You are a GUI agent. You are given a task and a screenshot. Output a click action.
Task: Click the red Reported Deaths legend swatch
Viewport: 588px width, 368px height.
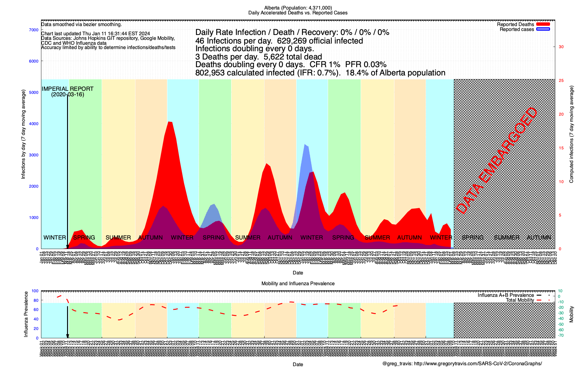point(543,24)
